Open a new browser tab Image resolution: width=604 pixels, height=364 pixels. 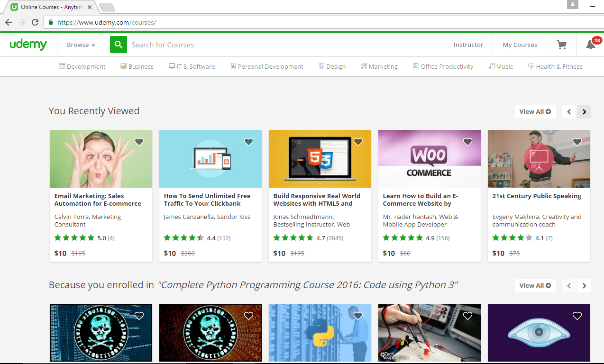pos(107,7)
